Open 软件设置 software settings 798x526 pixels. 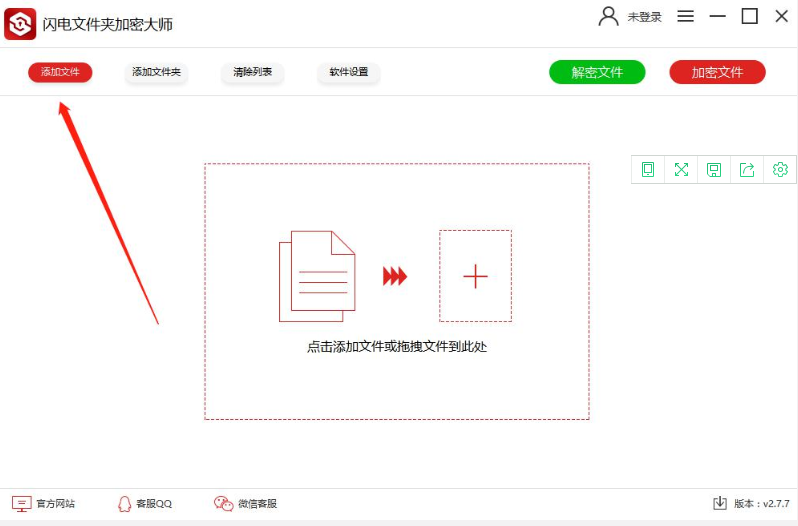[349, 72]
